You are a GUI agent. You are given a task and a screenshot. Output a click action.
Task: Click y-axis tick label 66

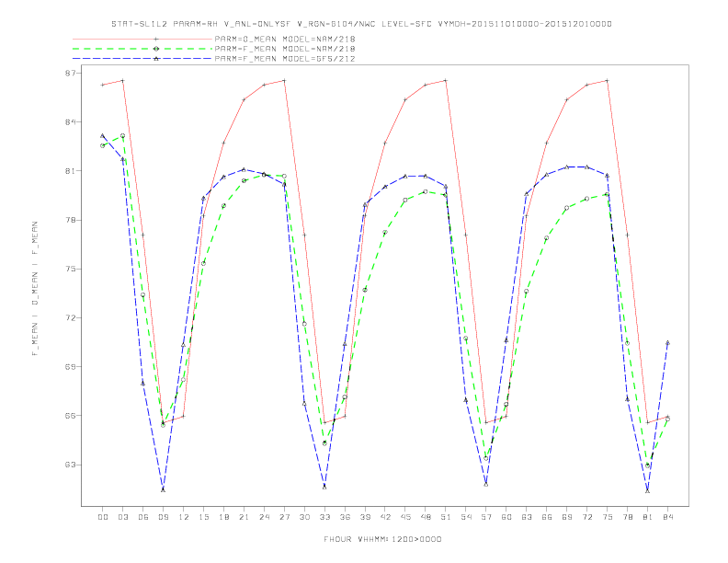point(72,416)
